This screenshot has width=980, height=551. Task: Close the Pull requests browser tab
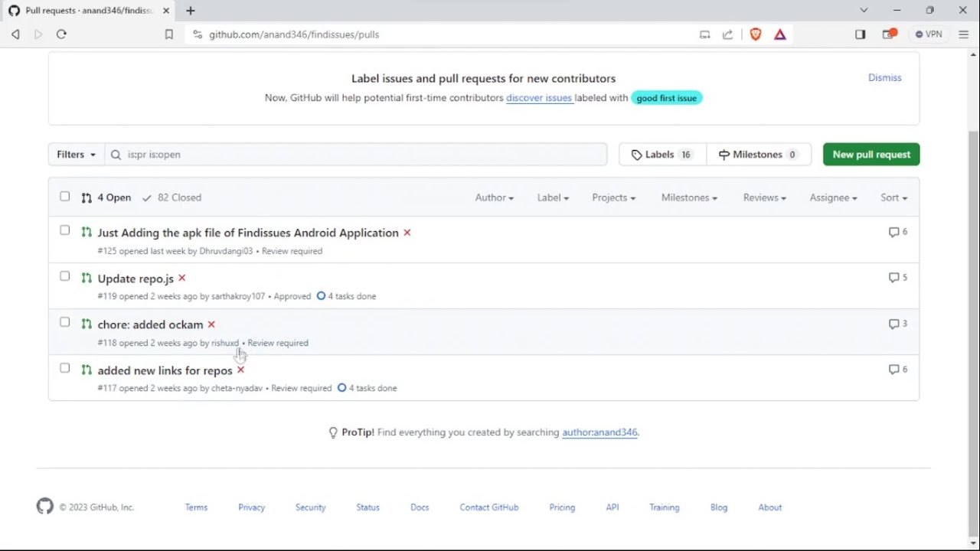pos(166,11)
